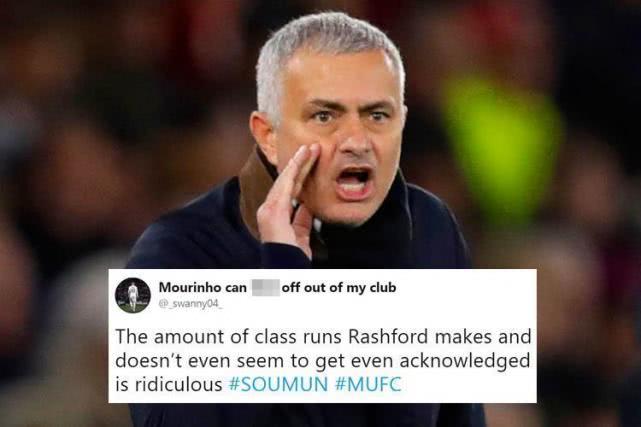
Task: Click the man's shouting open mouth
Action: point(354,183)
